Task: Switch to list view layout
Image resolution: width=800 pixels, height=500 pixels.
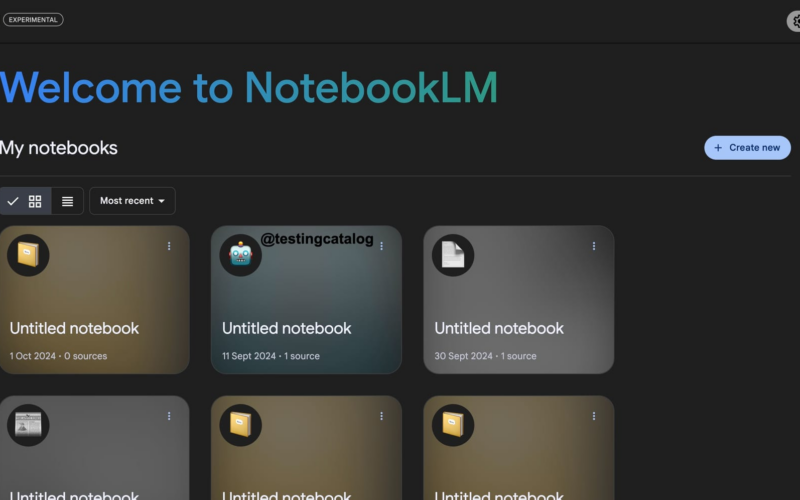Action: pos(67,201)
